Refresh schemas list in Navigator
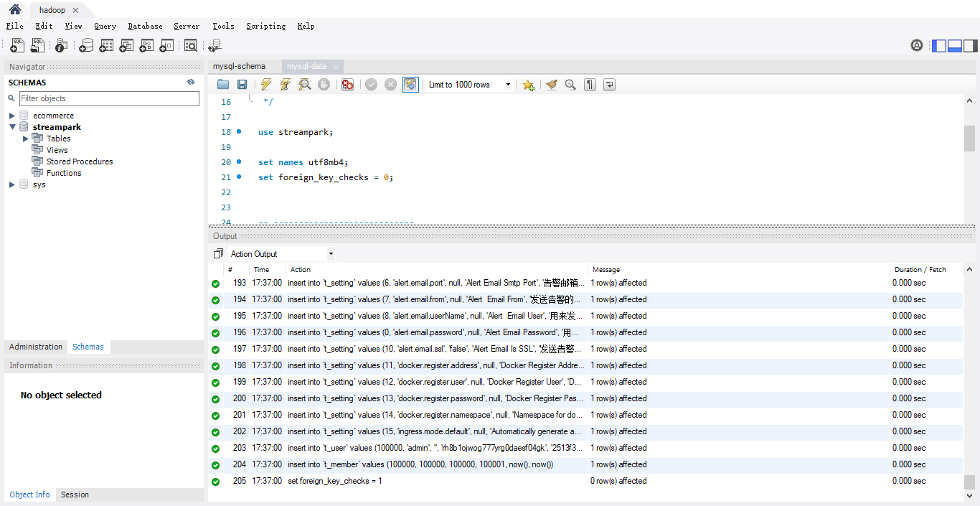The height and width of the screenshot is (506, 980). (191, 83)
